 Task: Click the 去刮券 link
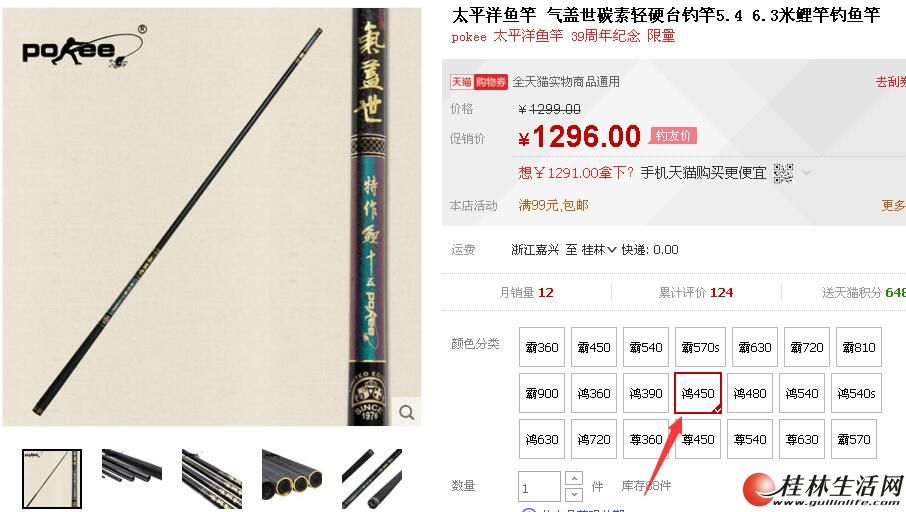click(890, 82)
